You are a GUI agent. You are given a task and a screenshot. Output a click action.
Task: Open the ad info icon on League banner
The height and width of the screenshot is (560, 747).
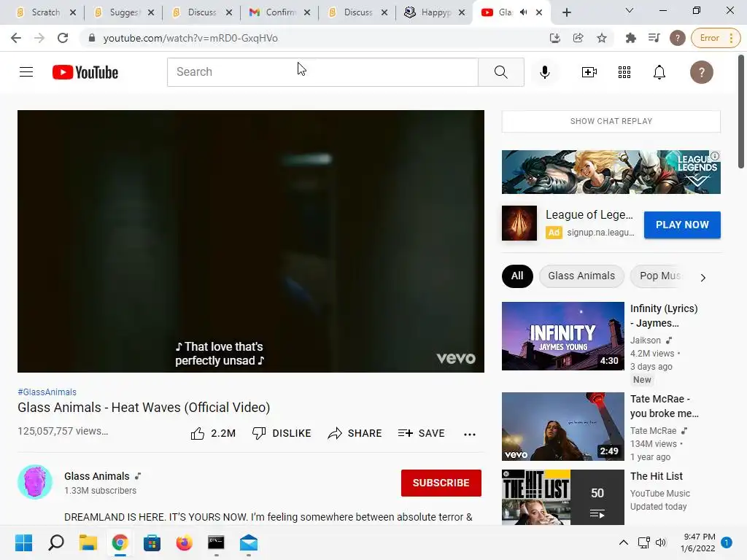pyautogui.click(x=715, y=156)
